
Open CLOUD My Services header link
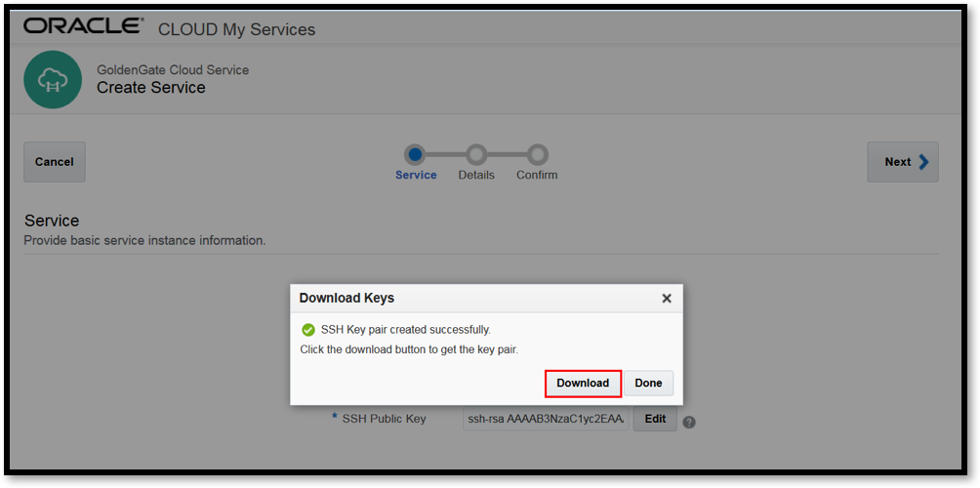pyautogui.click(x=237, y=29)
